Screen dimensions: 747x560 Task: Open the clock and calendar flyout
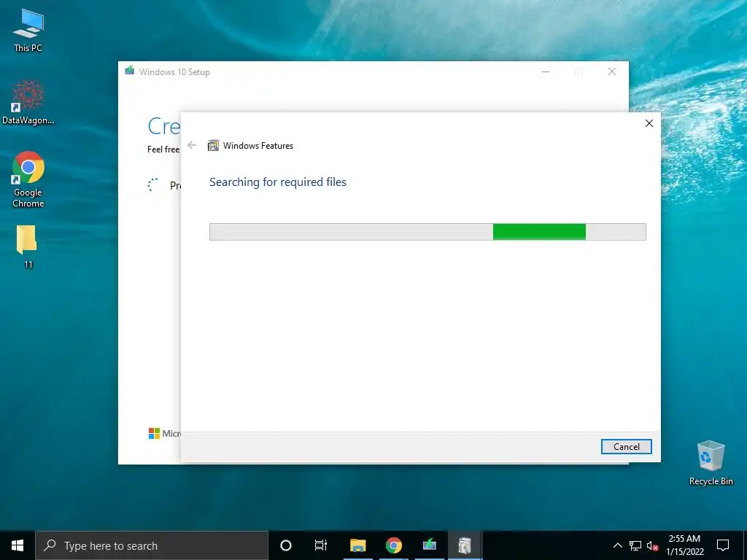(x=684, y=545)
